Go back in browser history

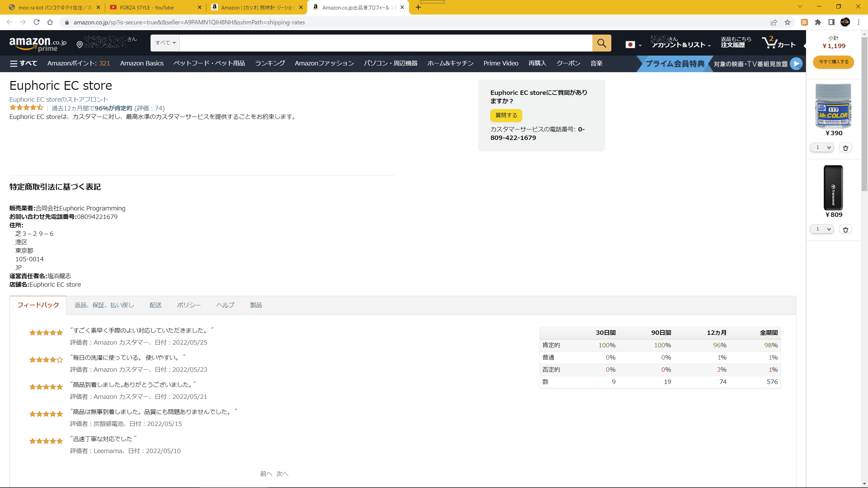click(x=9, y=22)
